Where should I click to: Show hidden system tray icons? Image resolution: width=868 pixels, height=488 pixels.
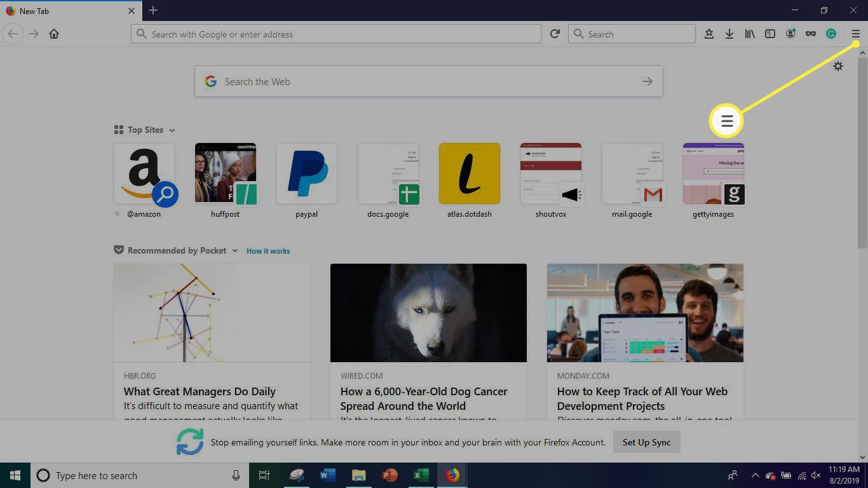coord(755,475)
